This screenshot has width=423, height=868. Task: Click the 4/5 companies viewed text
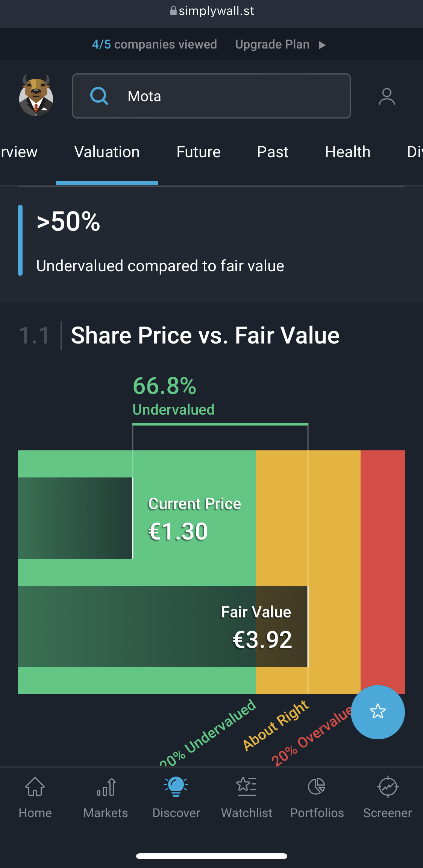[x=155, y=44]
